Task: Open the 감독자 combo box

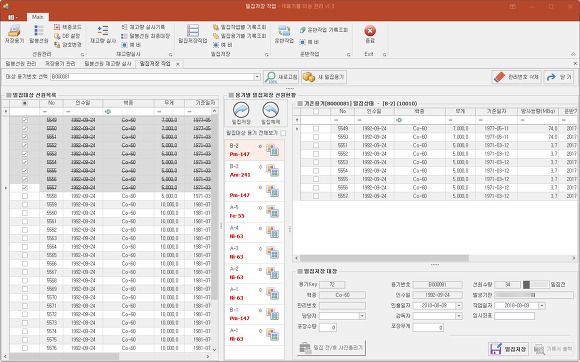Action: pyautogui.click(x=438, y=316)
